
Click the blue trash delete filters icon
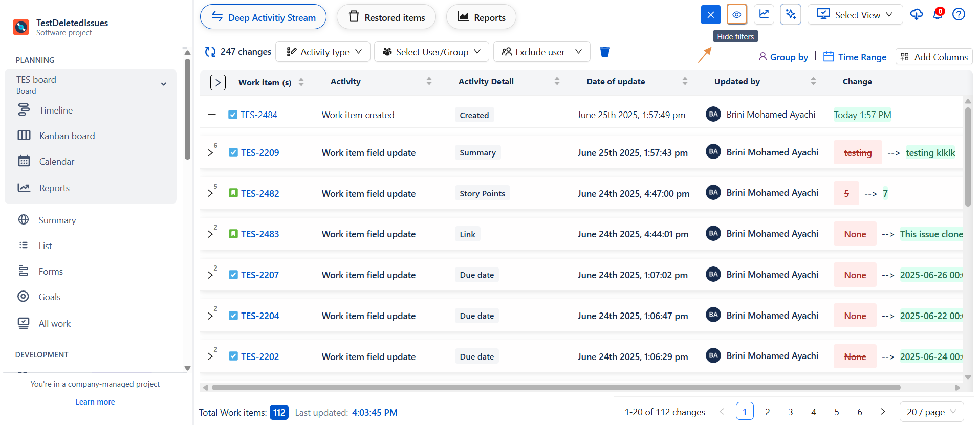(604, 52)
